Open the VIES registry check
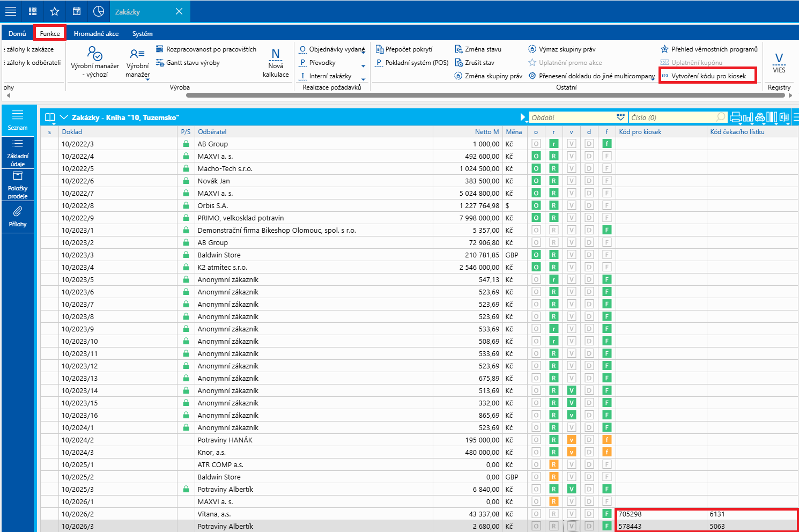 pyautogui.click(x=779, y=63)
